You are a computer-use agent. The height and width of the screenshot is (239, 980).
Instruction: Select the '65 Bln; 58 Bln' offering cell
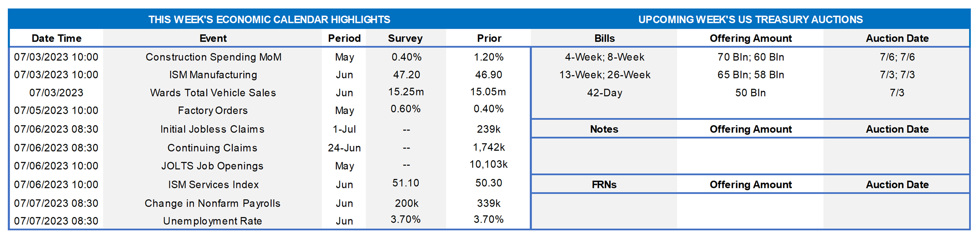pyautogui.click(x=751, y=75)
